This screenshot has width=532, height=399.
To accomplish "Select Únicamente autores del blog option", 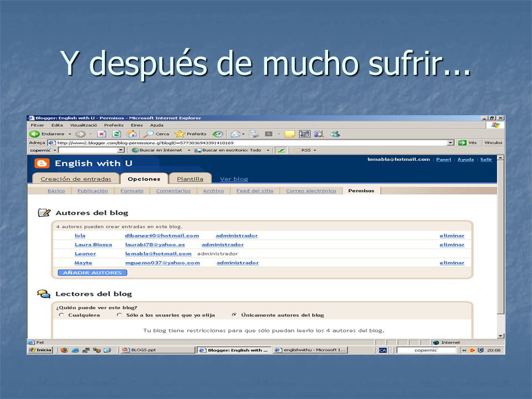I will 234,315.
